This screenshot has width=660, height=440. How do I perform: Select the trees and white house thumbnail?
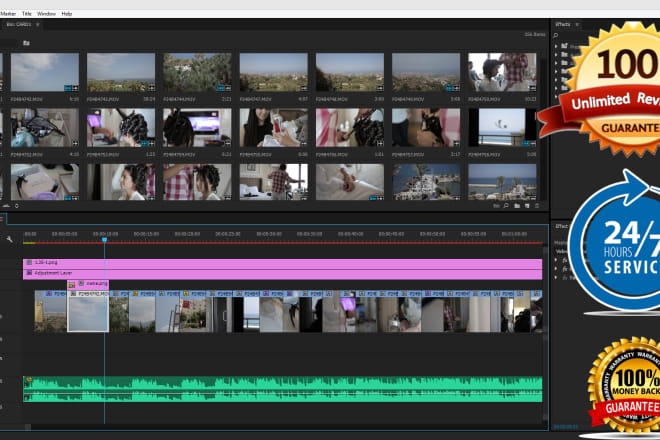point(197,72)
